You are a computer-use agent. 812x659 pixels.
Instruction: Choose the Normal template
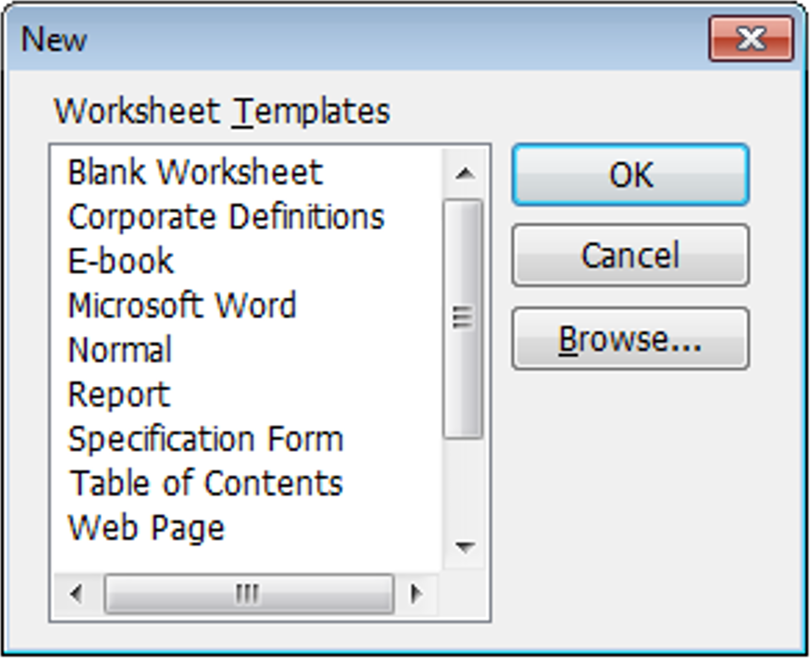click(x=119, y=350)
